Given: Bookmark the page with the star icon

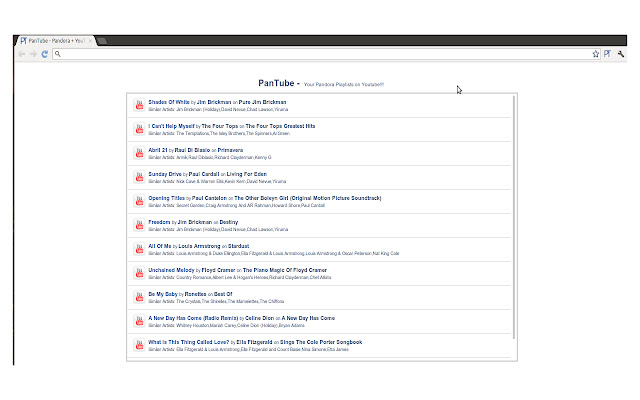Looking at the screenshot, I should point(596,54).
